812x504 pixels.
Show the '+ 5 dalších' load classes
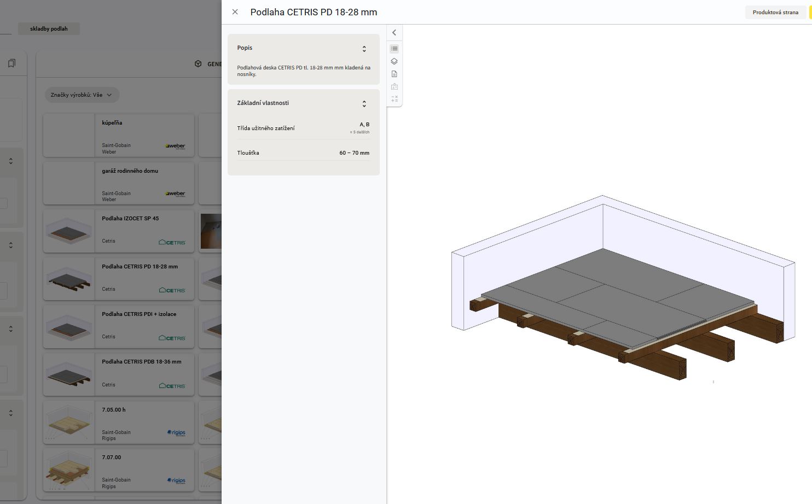click(x=359, y=132)
